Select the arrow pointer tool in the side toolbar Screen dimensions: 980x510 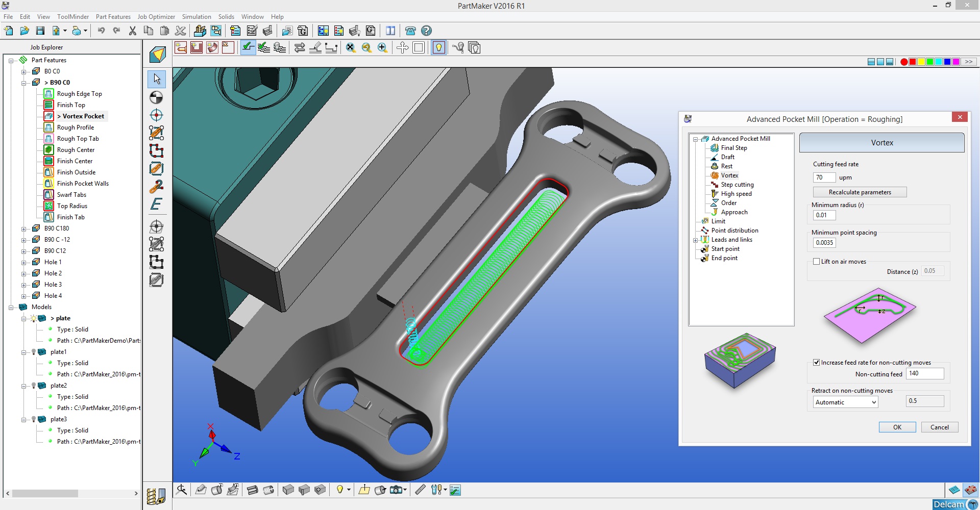click(157, 79)
